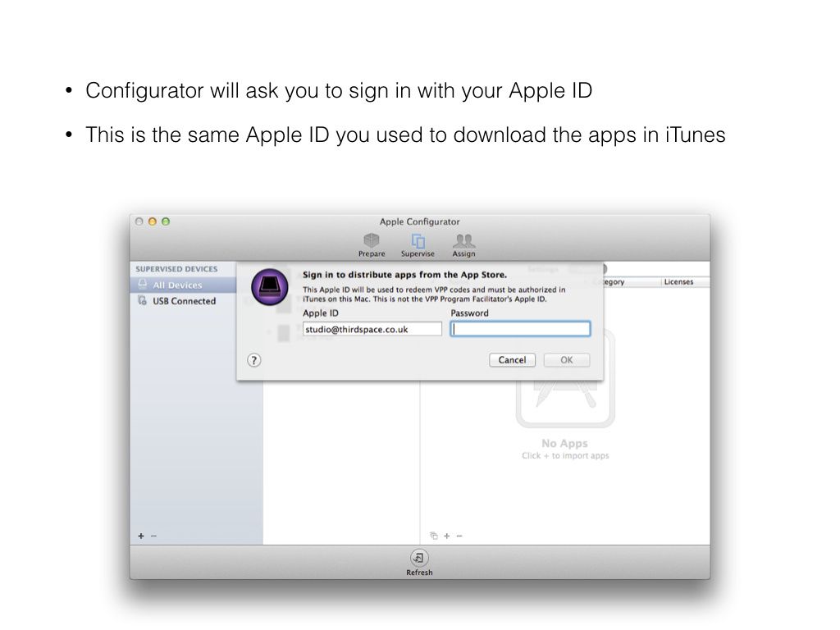Screen dimensions: 840x630
Task: Open the Prepare tab in toolbar
Action: click(x=372, y=245)
